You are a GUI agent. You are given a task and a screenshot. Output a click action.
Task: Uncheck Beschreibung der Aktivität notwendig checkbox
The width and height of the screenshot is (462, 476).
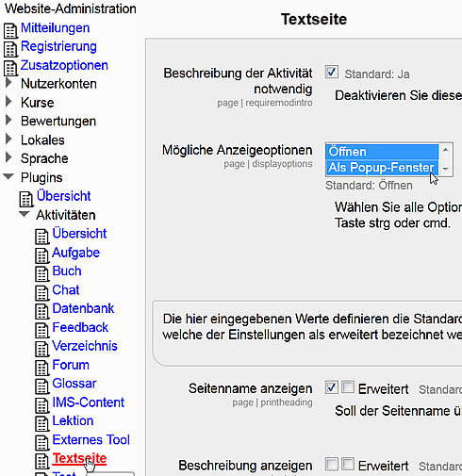click(332, 73)
